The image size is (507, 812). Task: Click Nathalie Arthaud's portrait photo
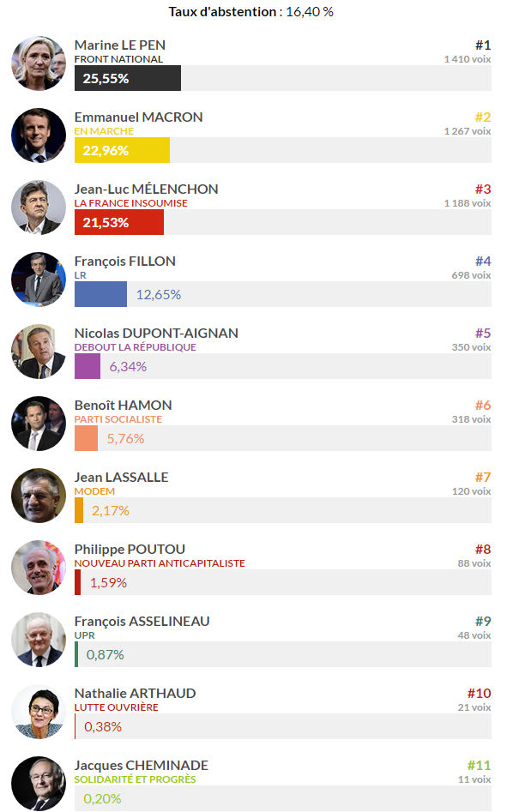(39, 711)
